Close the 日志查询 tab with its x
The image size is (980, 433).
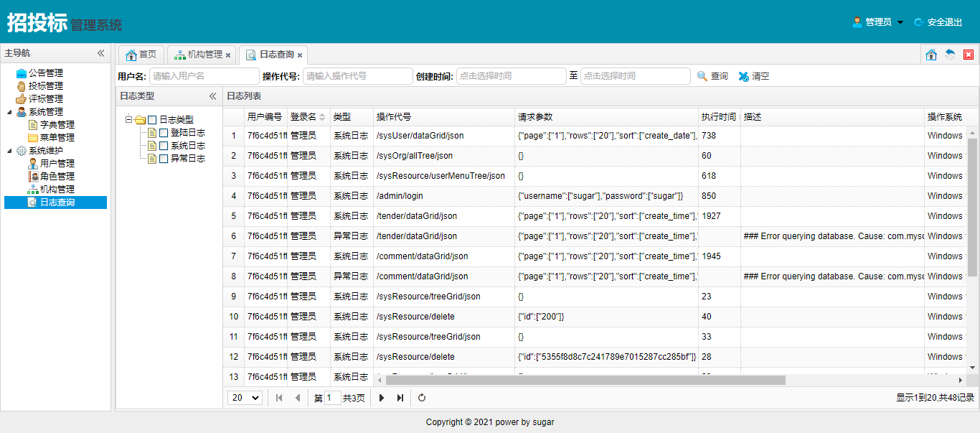(300, 55)
